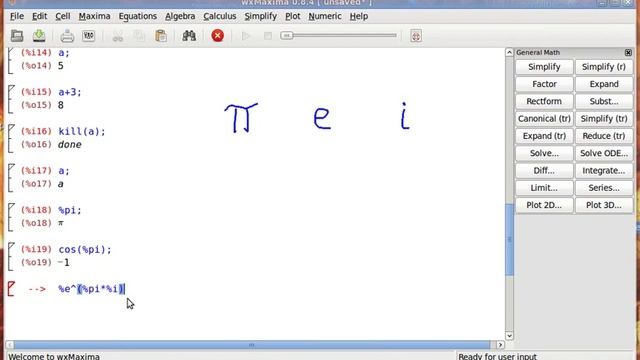Viewport: 640px width, 360px height.
Task: Open a file with the Open toolbar icon
Action: point(17,36)
